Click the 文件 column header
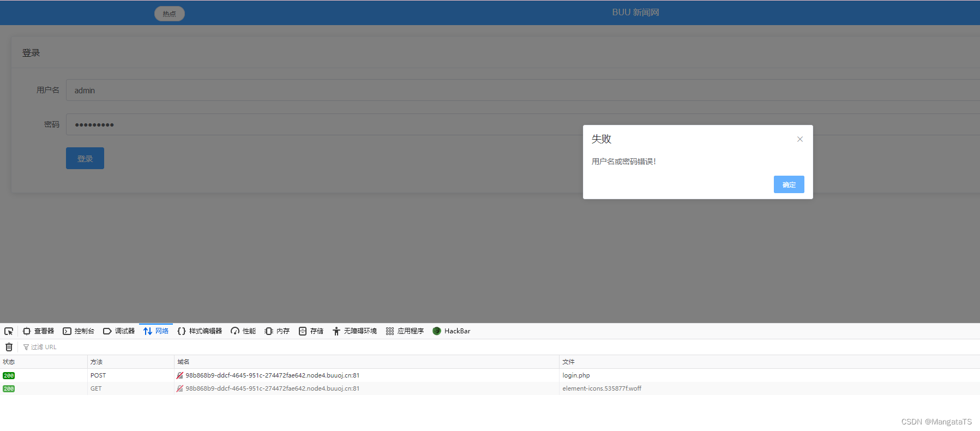This screenshot has height=431, width=980. (x=769, y=362)
